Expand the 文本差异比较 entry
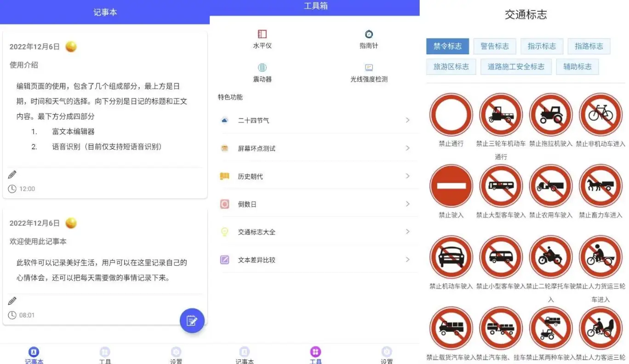This screenshot has width=629, height=364. (x=407, y=260)
